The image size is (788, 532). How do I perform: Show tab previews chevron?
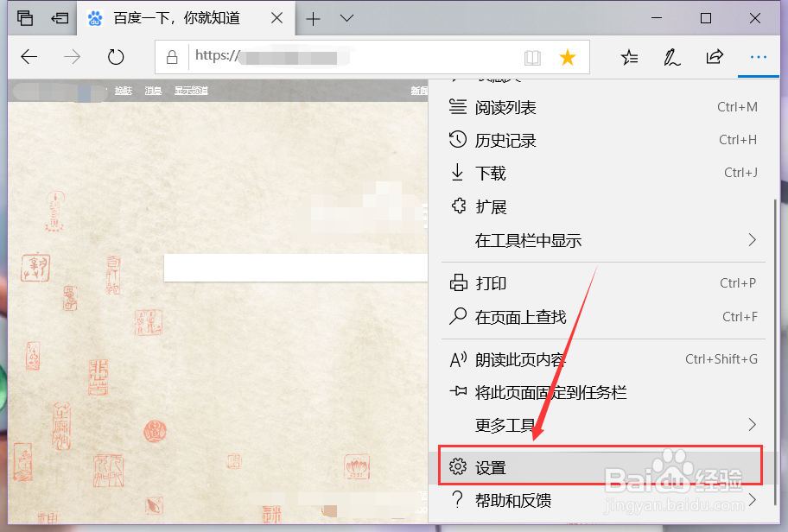pyautogui.click(x=346, y=19)
